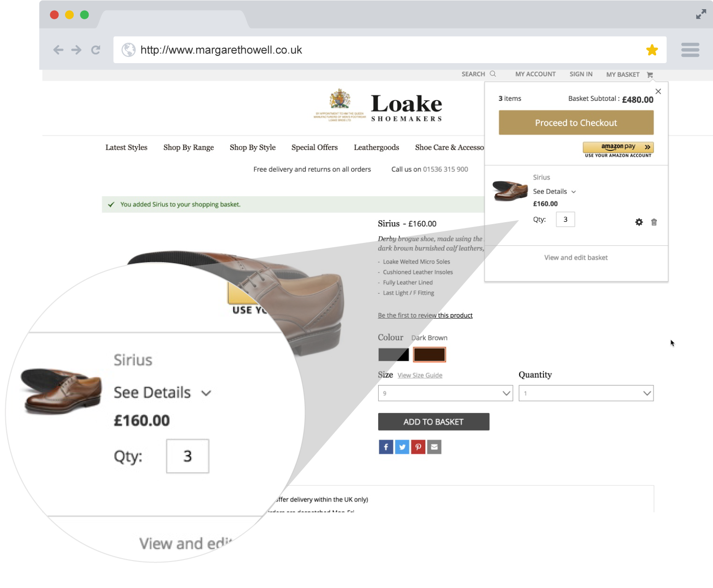Viewport: 713px width, 588px height.
Task: Open View Size Guide link
Action: coord(420,375)
